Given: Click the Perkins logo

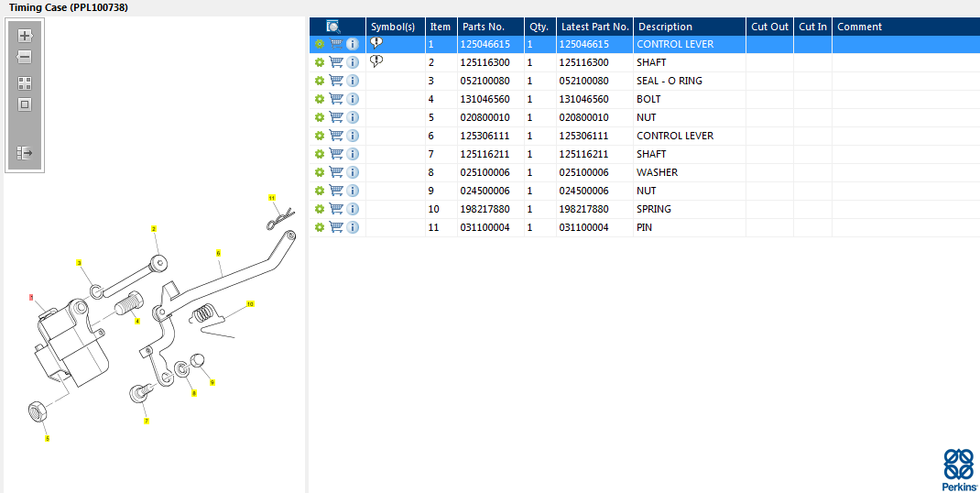Looking at the screenshot, I should tap(957, 470).
